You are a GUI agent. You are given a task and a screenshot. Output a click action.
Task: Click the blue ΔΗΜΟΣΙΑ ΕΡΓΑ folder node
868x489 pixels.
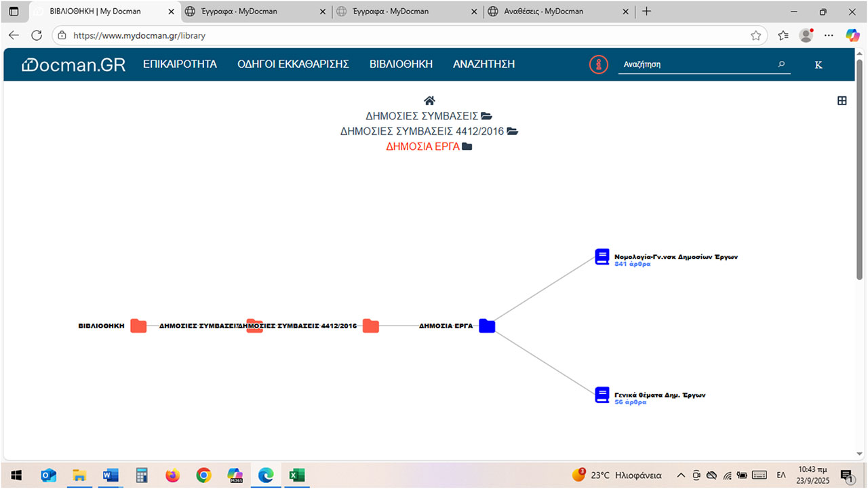pos(487,326)
